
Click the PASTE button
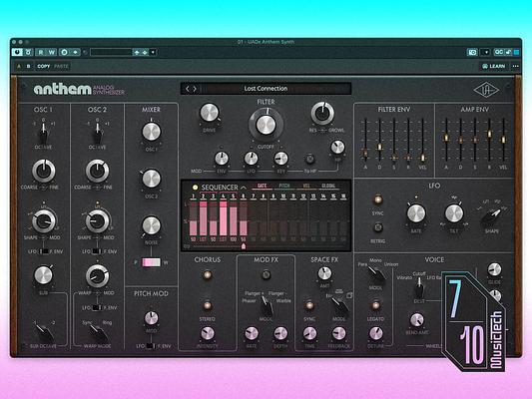[61, 66]
